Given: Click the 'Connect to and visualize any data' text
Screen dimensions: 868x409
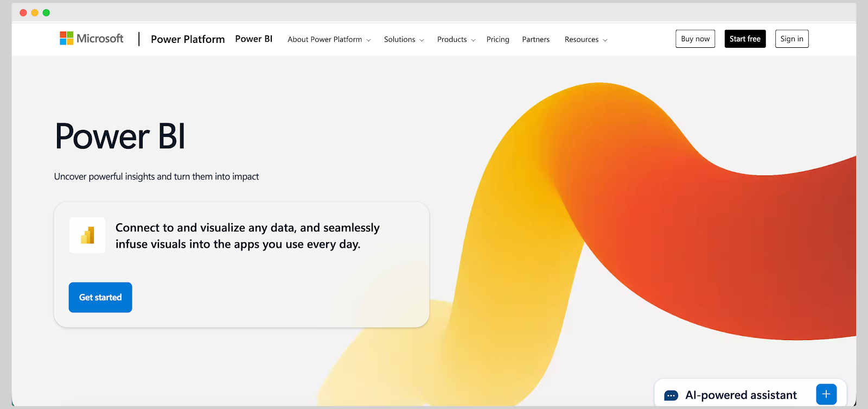Looking at the screenshot, I should coord(247,236).
